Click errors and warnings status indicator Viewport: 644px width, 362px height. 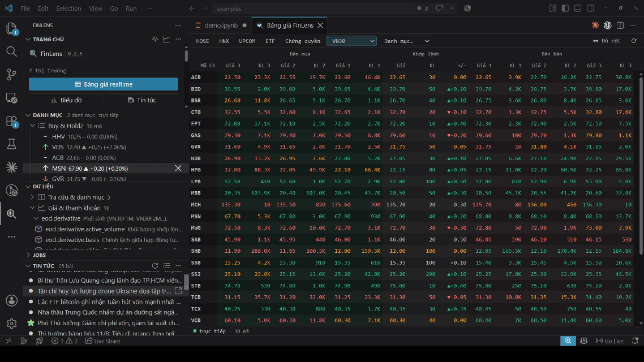65,341
